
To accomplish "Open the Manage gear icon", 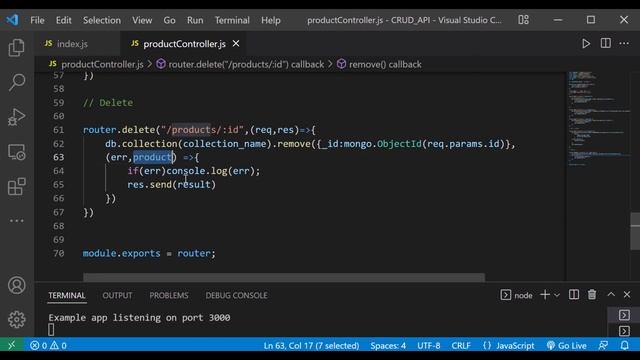I will (16, 319).
